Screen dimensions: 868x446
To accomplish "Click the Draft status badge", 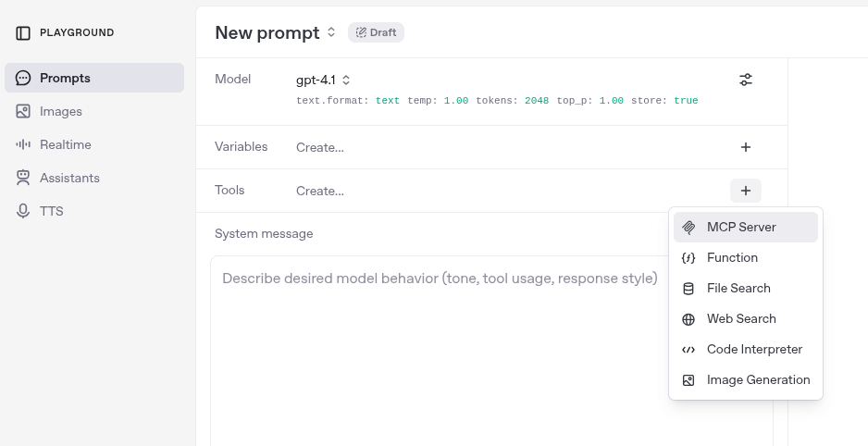I will click(x=376, y=33).
